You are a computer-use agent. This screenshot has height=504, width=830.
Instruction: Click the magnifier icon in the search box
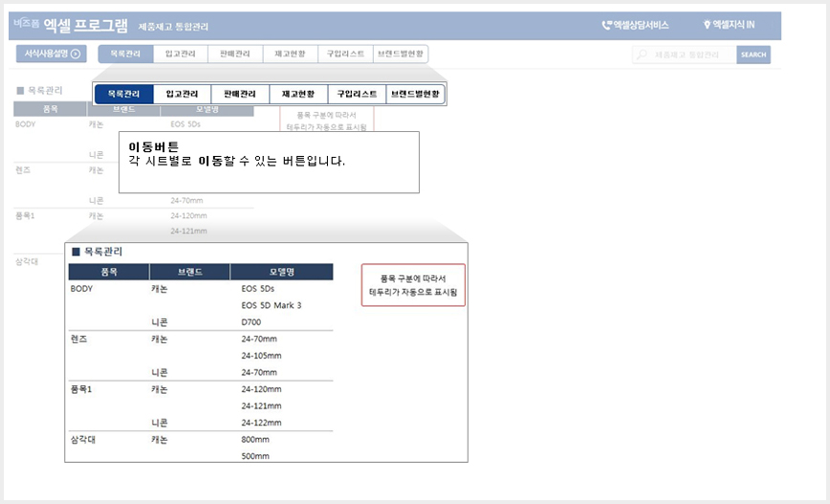coord(642,55)
